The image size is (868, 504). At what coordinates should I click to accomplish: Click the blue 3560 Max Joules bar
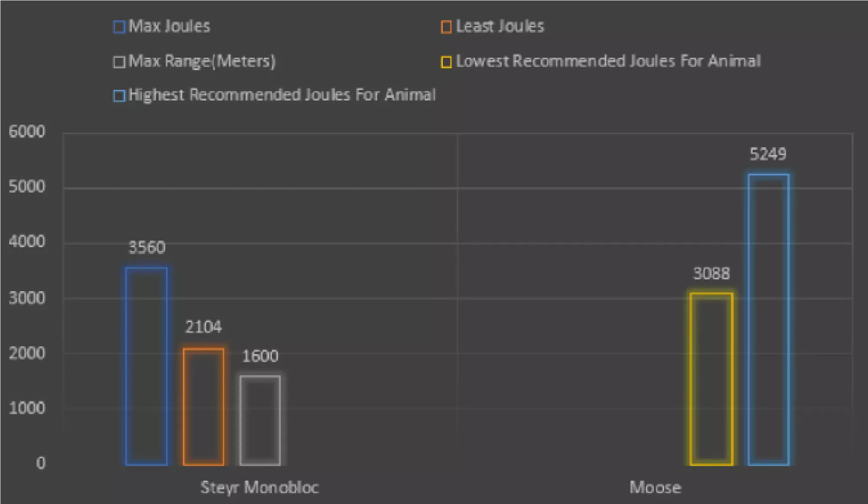[x=146, y=366]
